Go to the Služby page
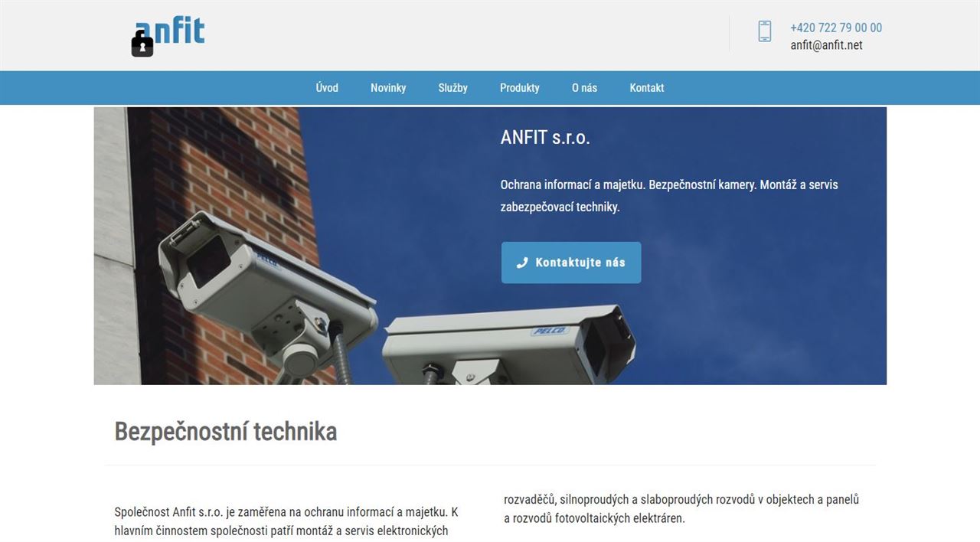 click(453, 88)
